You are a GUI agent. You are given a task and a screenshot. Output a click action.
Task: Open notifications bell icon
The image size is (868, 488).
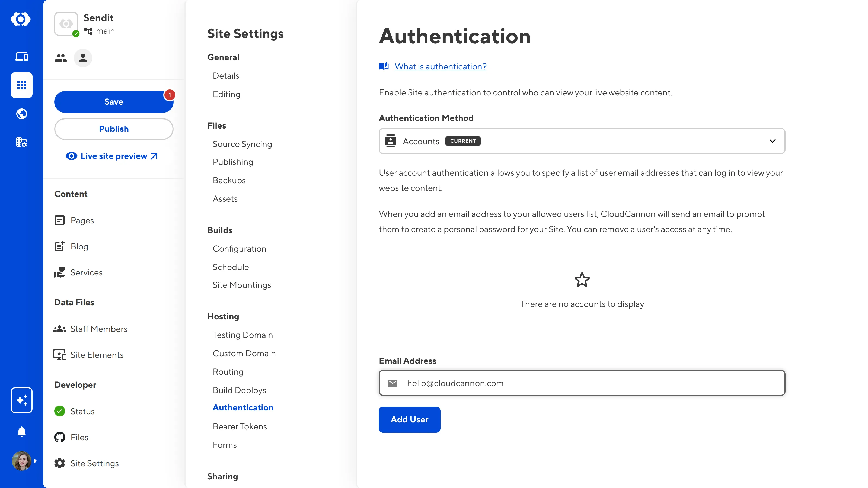(22, 431)
